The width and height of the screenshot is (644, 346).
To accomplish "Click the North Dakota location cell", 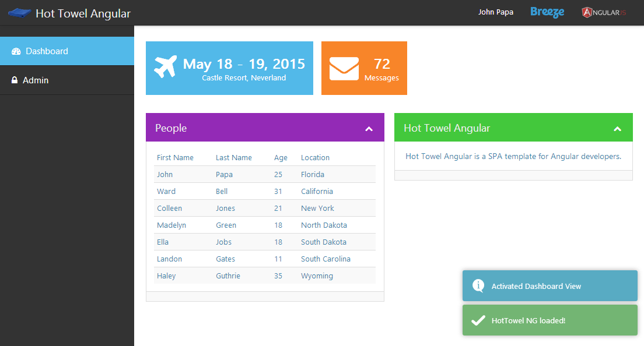I will (x=324, y=225).
